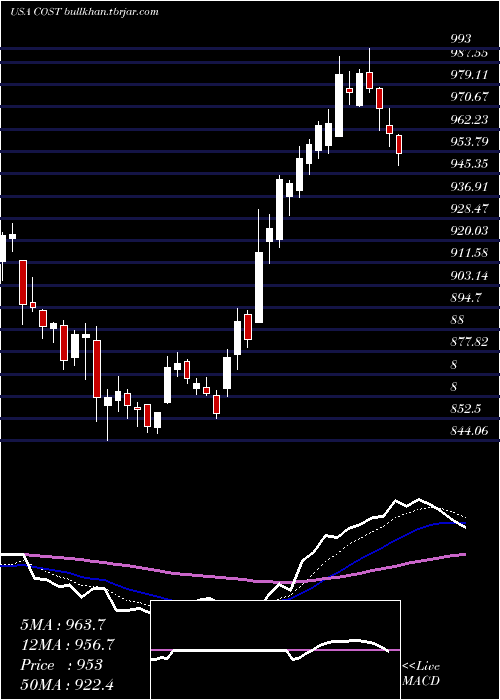Click the 'Price : 953' value
The height and width of the screenshot is (700, 500).
[62, 665]
